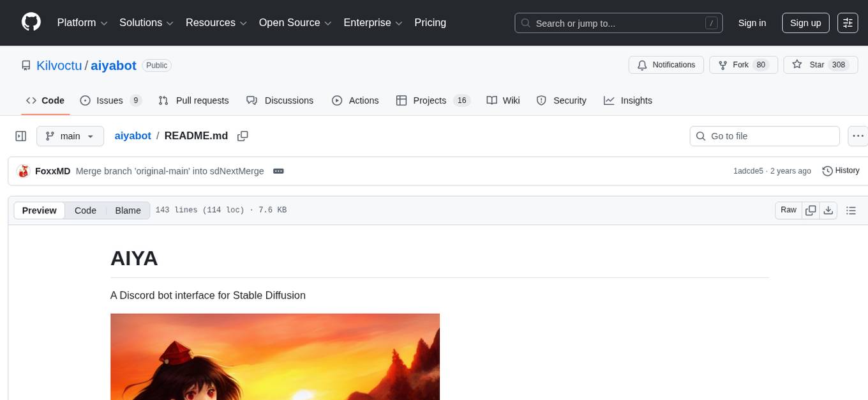Open the more options ellipsis menu
The image size is (868, 400).
(858, 135)
